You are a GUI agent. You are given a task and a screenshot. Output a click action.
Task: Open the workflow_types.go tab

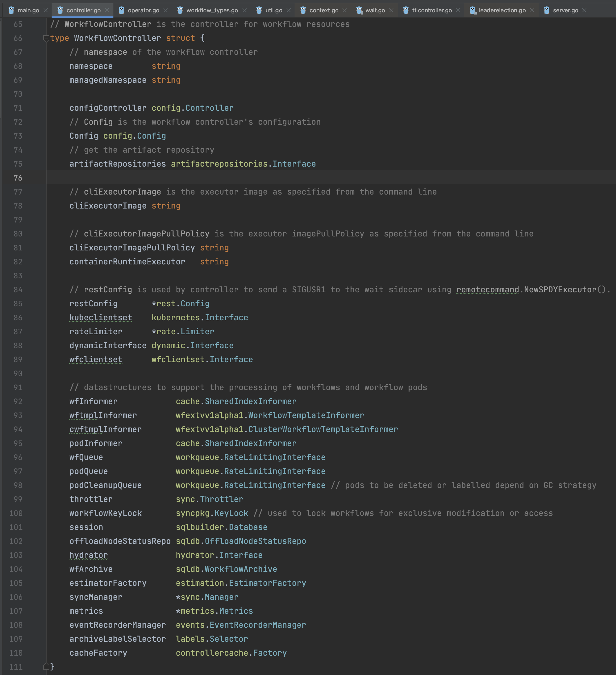tap(212, 10)
